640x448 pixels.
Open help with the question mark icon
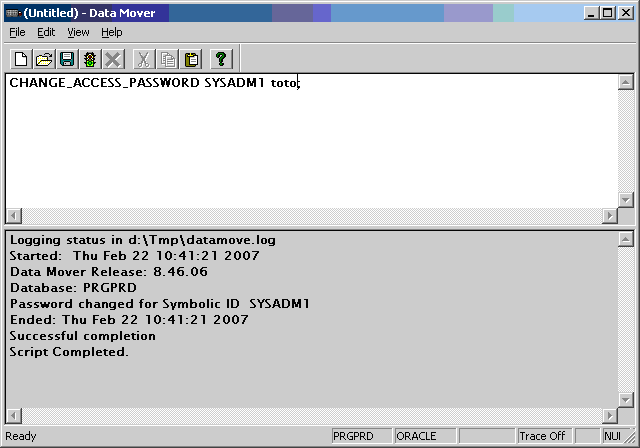click(x=221, y=59)
